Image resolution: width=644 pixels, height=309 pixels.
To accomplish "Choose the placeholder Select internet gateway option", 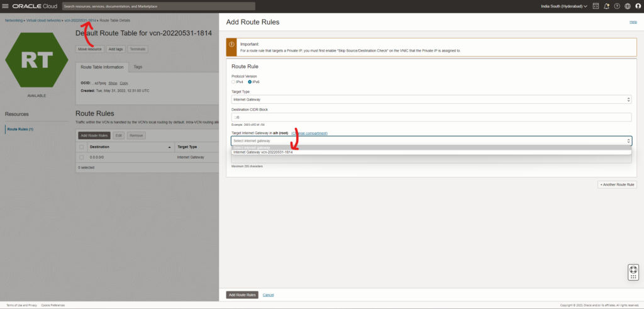I will coord(431,147).
